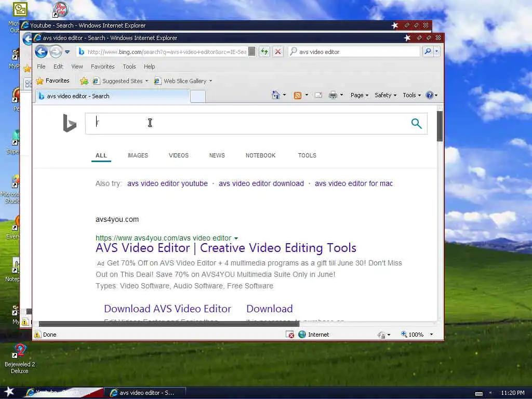Click the horizontal scrollbar thumb
The width and height of the screenshot is (532, 399).
169,324
